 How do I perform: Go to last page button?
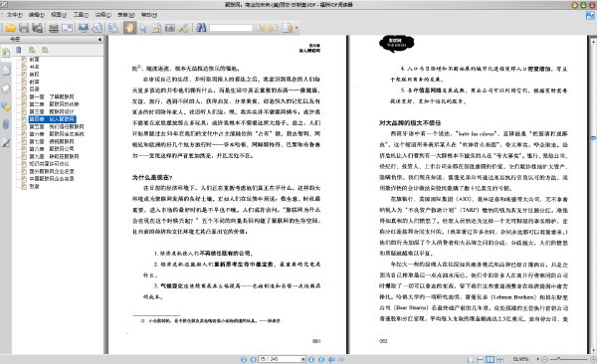point(321,359)
